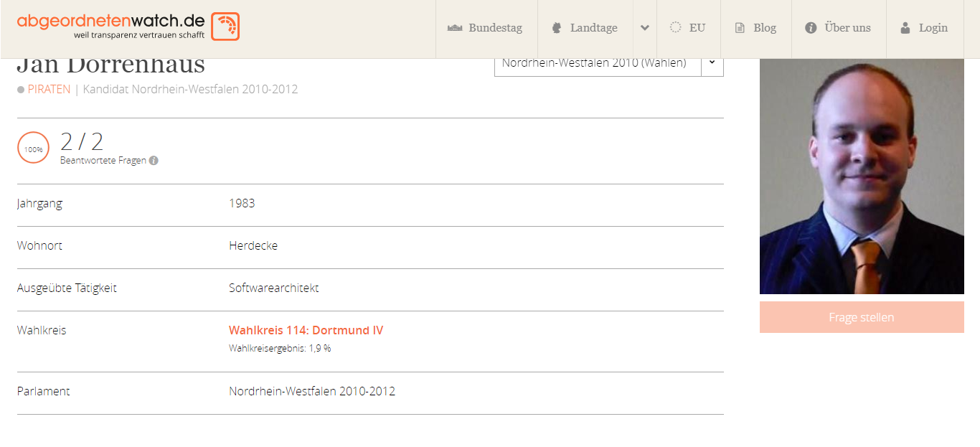Viewport: 980px width, 447px height.
Task: Go to the Blog menu item
Action: pyautogui.click(x=756, y=29)
